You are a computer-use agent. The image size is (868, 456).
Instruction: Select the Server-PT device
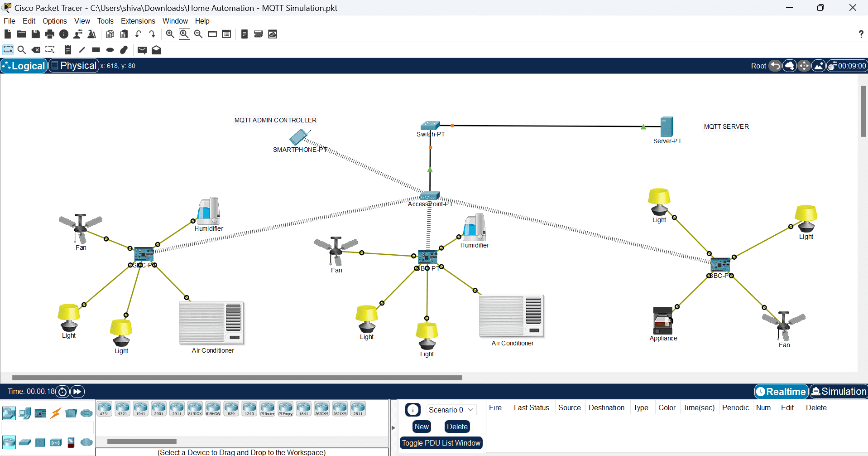[x=667, y=127]
